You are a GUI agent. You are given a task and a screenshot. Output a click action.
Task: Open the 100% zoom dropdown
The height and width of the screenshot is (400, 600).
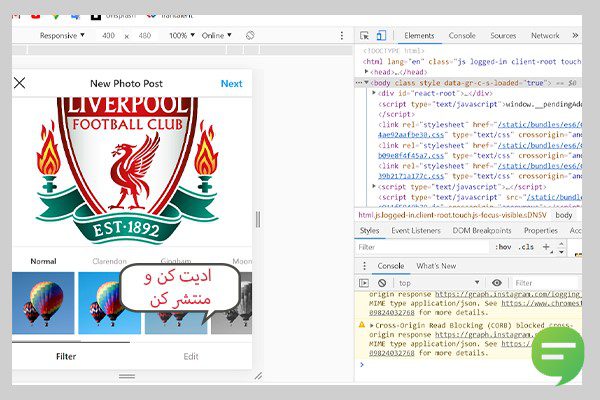point(182,36)
